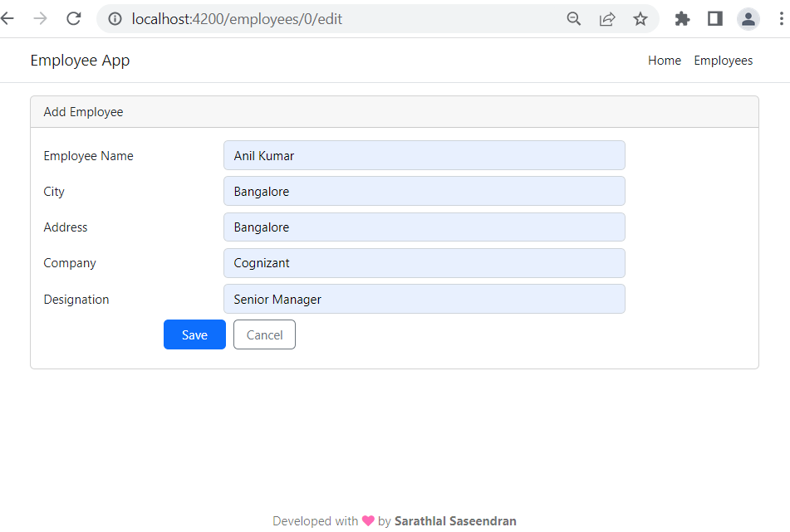View site information icon in address bar
Viewport: 790px width, 532px height.
point(115,19)
